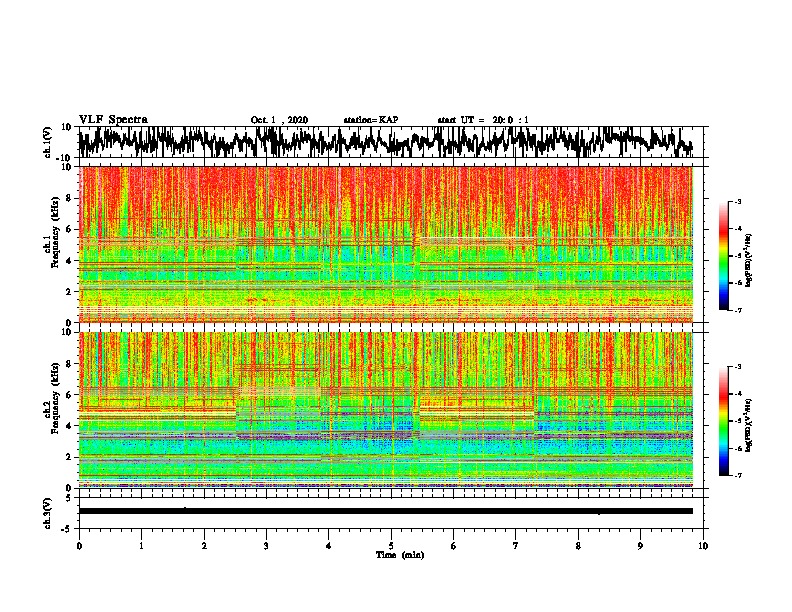
Task: Click time-axis tick label "1"
Action: [141, 546]
